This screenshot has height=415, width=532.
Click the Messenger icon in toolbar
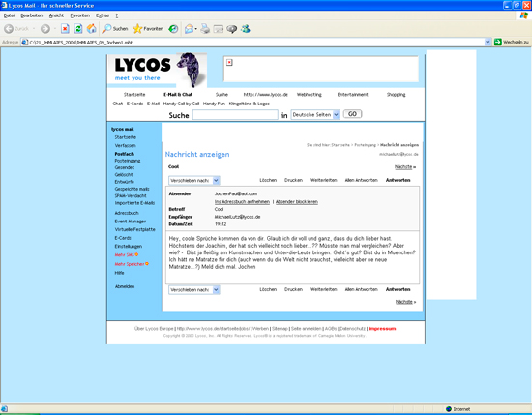(246, 29)
